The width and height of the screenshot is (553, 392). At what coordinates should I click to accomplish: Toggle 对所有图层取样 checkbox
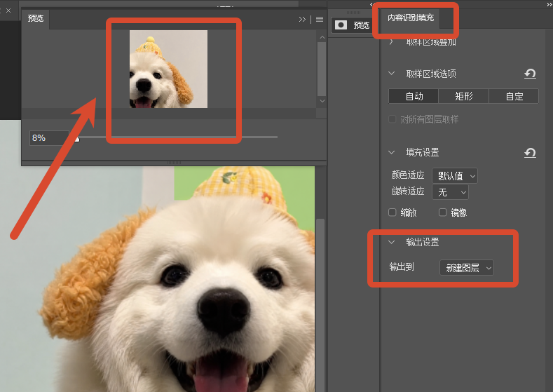pyautogui.click(x=392, y=119)
